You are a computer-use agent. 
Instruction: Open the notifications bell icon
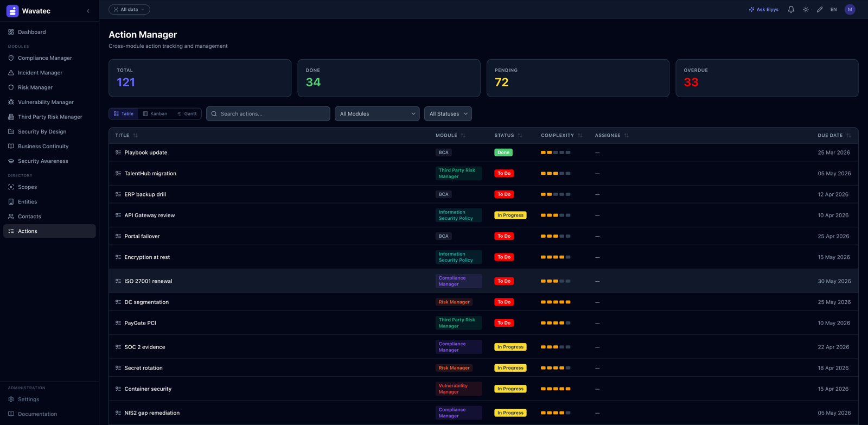tap(791, 9)
